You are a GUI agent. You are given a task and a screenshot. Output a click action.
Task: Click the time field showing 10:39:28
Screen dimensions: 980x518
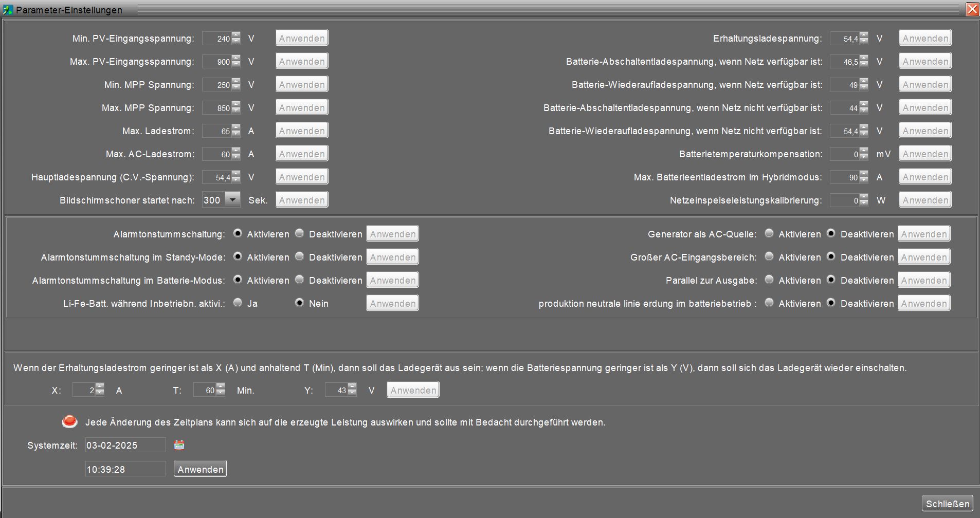(x=125, y=469)
